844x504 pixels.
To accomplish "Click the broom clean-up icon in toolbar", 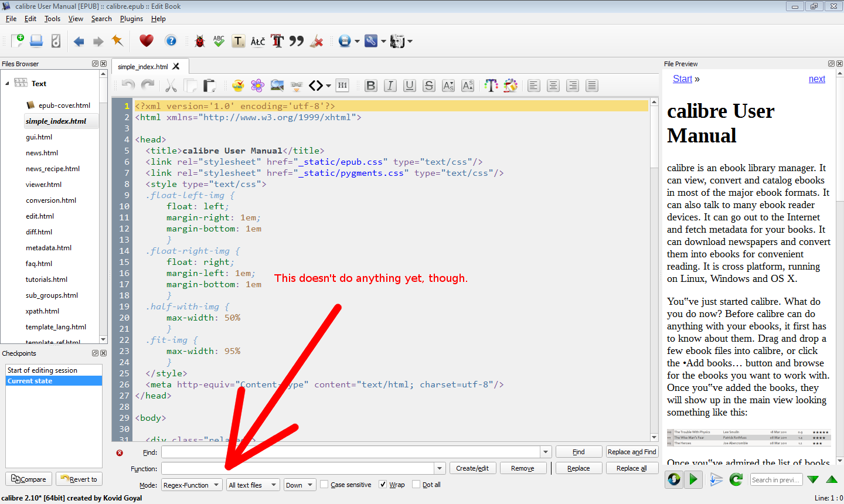I will tap(316, 41).
